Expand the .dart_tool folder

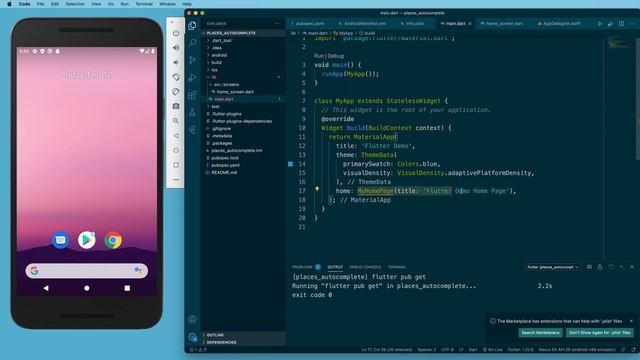point(222,40)
